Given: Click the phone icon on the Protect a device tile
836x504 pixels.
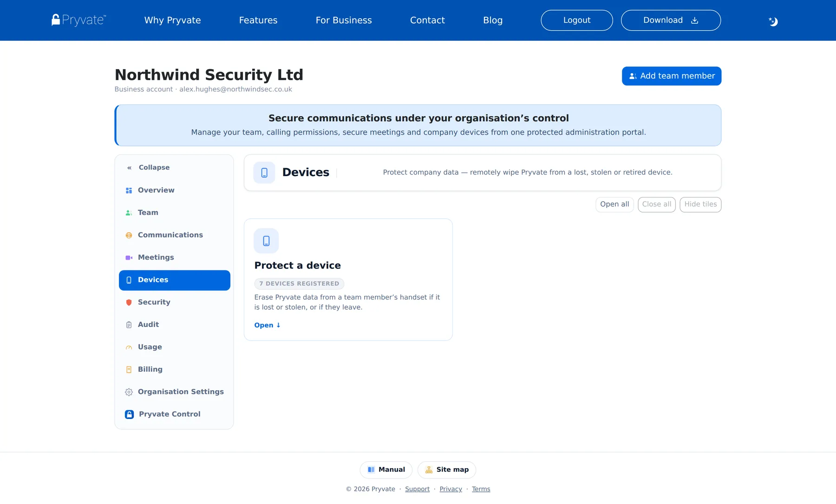Looking at the screenshot, I should click(266, 241).
